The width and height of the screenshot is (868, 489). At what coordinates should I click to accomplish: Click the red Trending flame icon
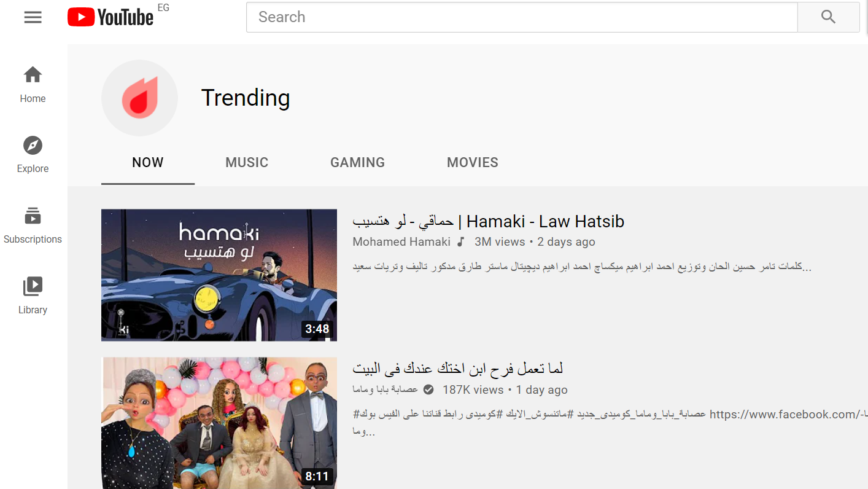pyautogui.click(x=139, y=98)
